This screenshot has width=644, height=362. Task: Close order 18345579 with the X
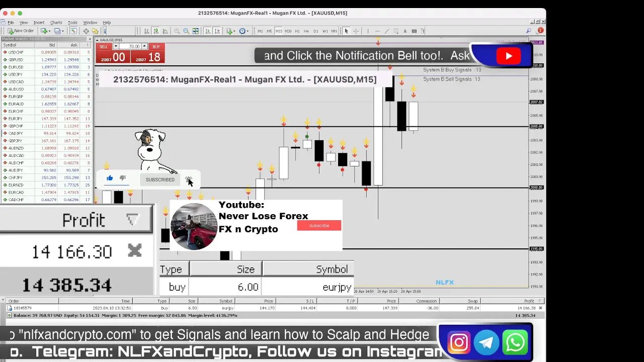click(541, 308)
